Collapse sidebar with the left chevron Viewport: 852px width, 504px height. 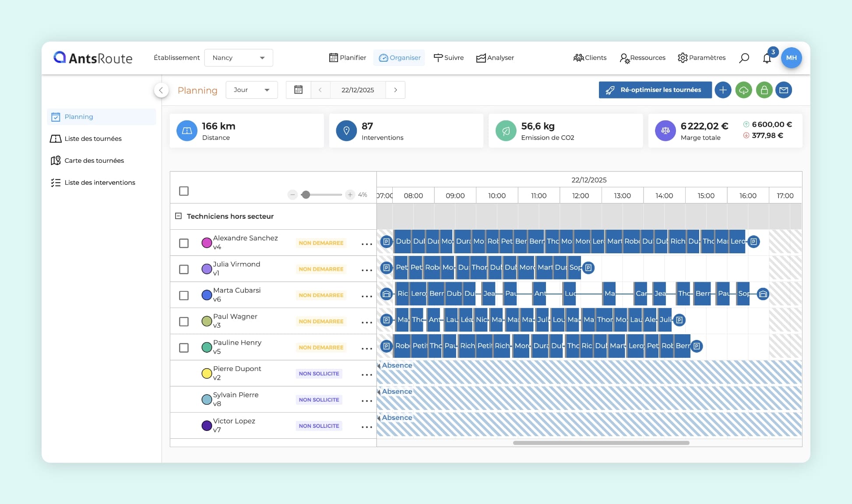[x=161, y=90]
